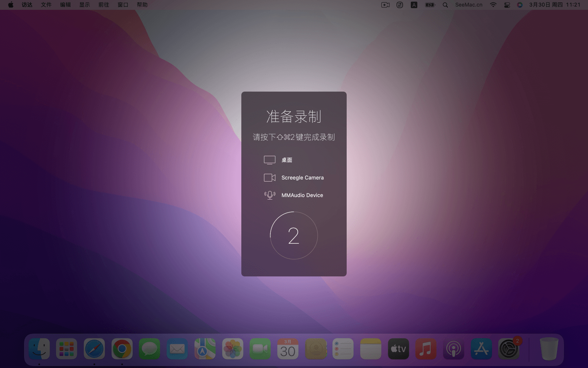Open System Preferences with badge in Dock
This screenshot has width=588, height=368.
click(509, 349)
